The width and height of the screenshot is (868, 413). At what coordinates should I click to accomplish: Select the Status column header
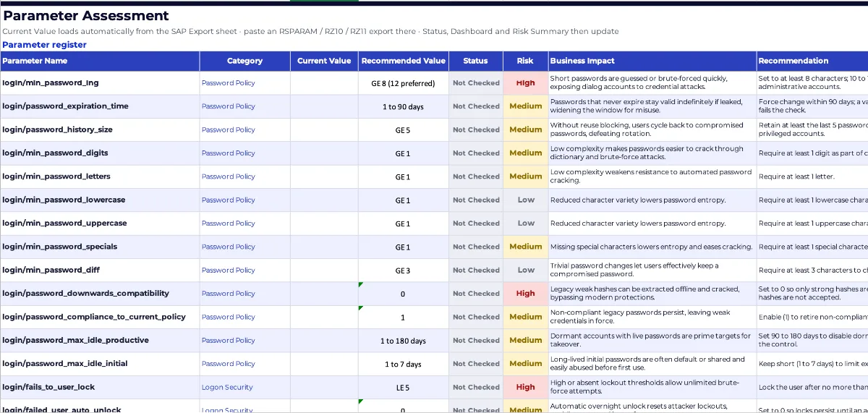click(476, 61)
